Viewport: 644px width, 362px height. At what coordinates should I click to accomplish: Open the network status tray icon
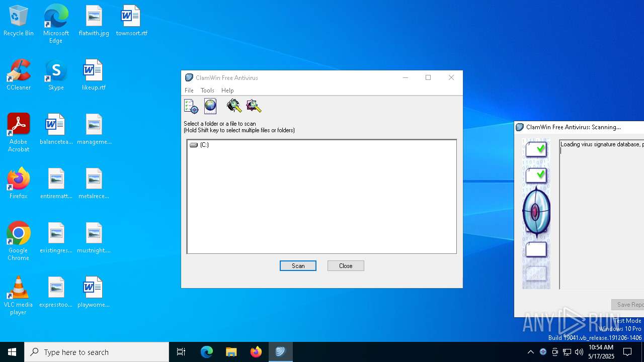point(567,352)
